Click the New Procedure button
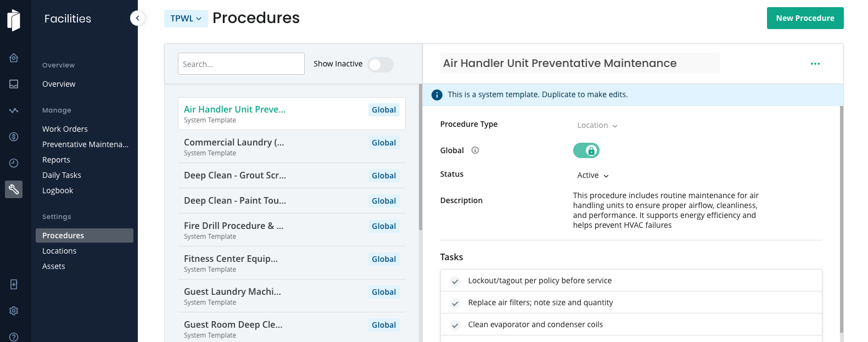This screenshot has height=342, width=868. (805, 18)
